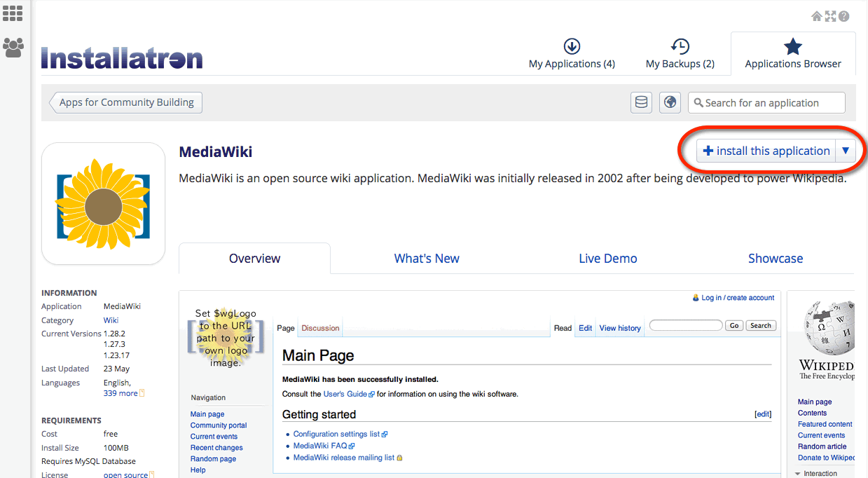Click Random page navigation link
The width and height of the screenshot is (868, 478).
click(x=213, y=459)
